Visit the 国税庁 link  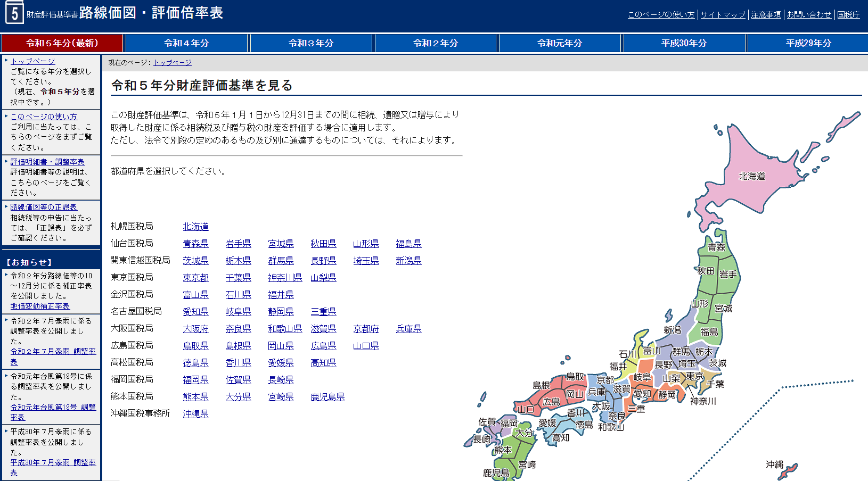coord(848,15)
